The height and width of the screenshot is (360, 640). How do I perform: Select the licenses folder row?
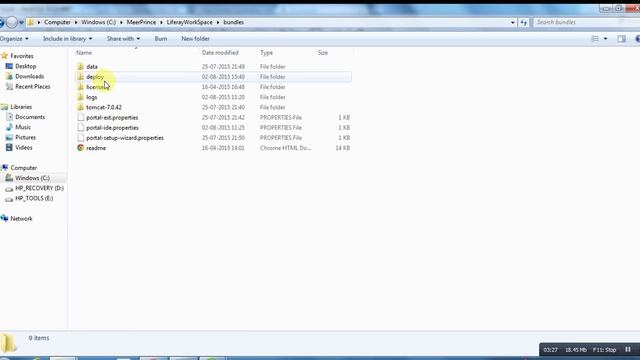tap(213, 87)
